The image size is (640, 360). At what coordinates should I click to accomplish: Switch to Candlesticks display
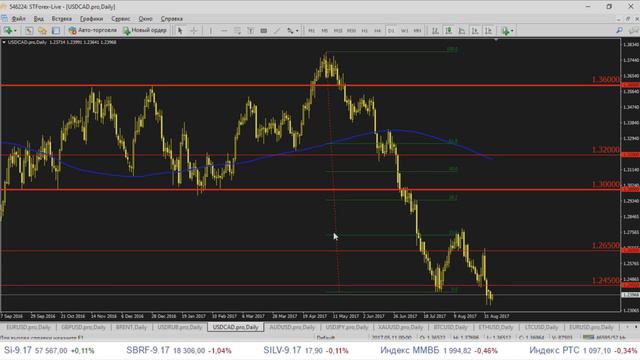pos(449,31)
